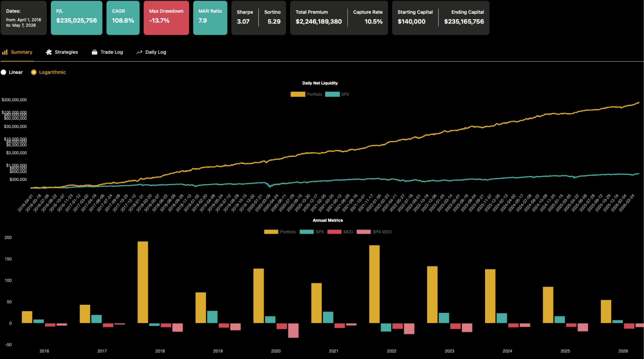Click the 2020 SPX MDD pink bar
Image resolution: width=644 pixels, height=359 pixels.
pos(293,331)
